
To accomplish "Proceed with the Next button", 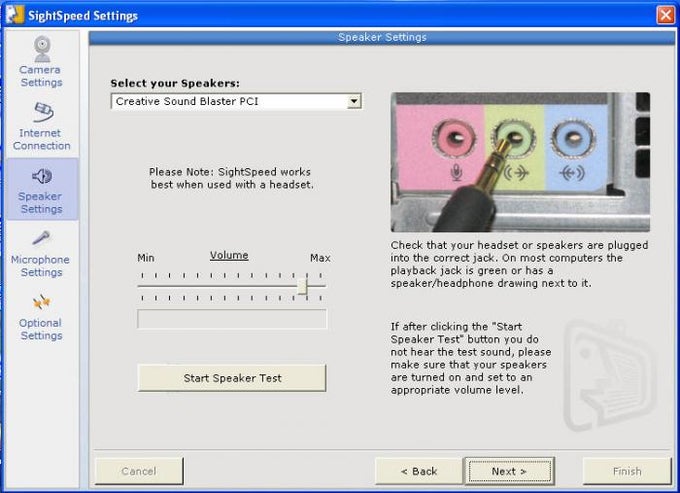I will (509, 471).
